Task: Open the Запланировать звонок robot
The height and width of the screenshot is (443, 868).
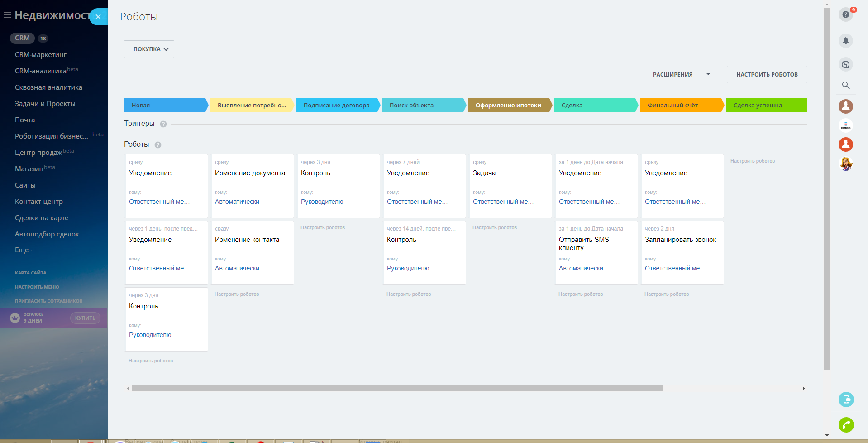Action: pyautogui.click(x=682, y=253)
